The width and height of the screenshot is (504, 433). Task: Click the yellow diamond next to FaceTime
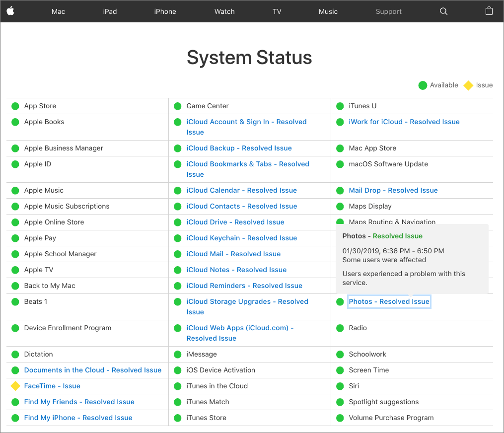click(x=15, y=386)
